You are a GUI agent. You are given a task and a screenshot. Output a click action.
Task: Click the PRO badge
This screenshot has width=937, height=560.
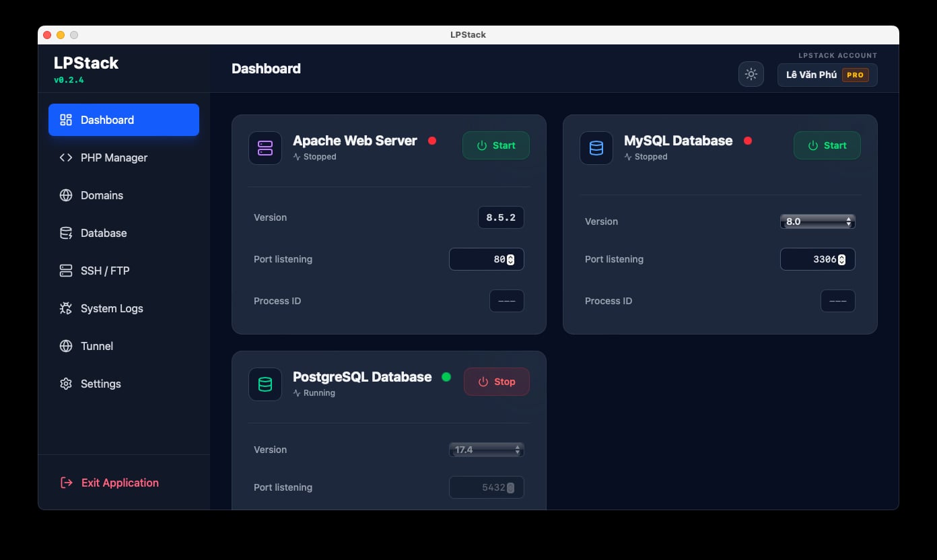click(x=856, y=75)
